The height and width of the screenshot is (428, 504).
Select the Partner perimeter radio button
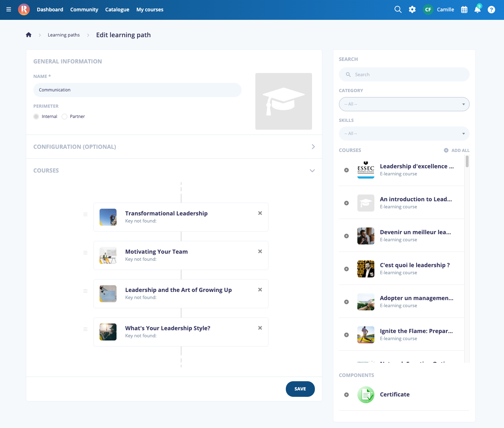coord(64,117)
